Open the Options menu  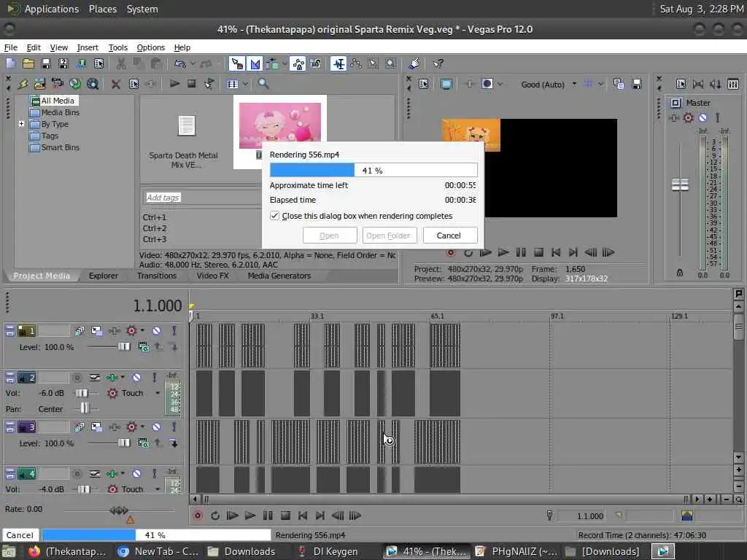(150, 47)
